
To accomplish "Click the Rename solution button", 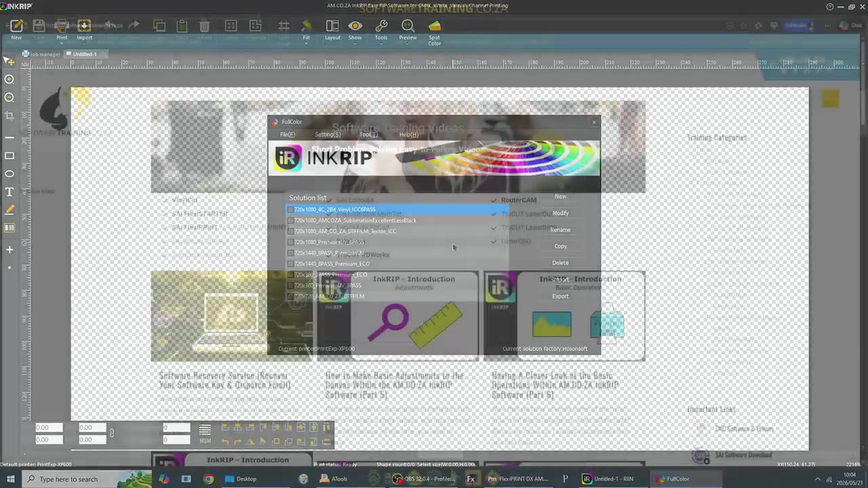I will pos(560,230).
